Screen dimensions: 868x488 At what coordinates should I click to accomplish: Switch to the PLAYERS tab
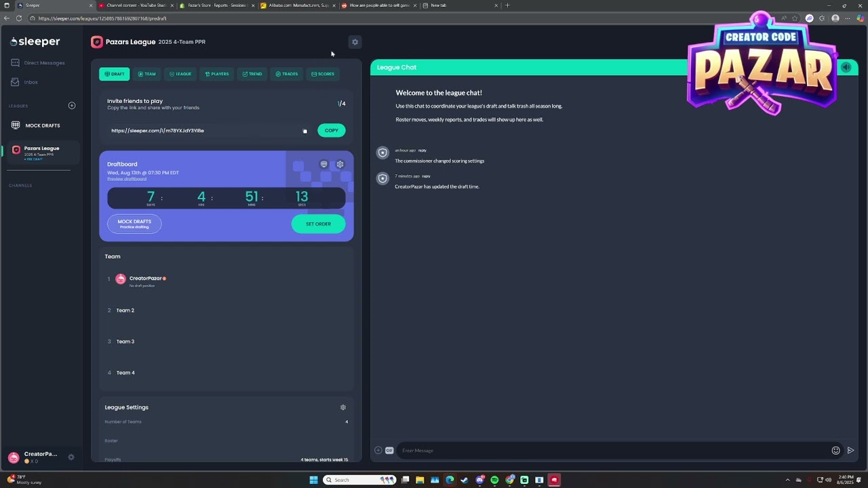click(217, 74)
